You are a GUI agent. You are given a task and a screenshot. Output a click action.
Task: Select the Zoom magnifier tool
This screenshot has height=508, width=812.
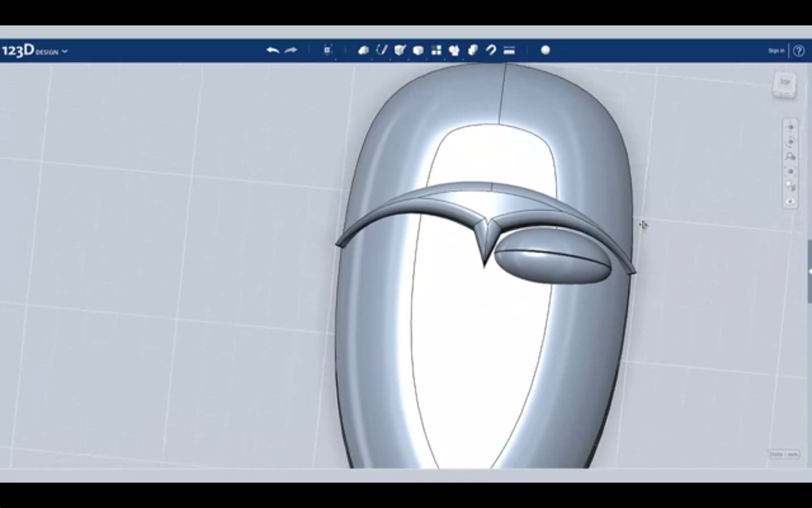click(791, 156)
